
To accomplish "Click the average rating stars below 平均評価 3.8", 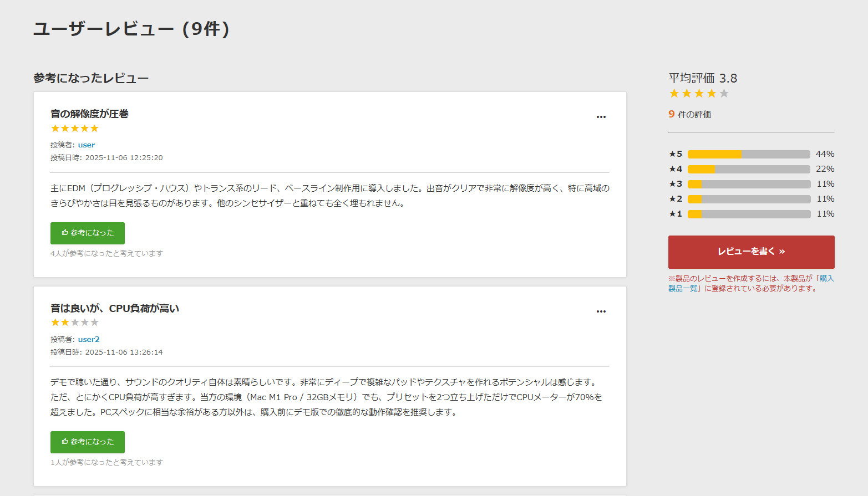I will [699, 94].
